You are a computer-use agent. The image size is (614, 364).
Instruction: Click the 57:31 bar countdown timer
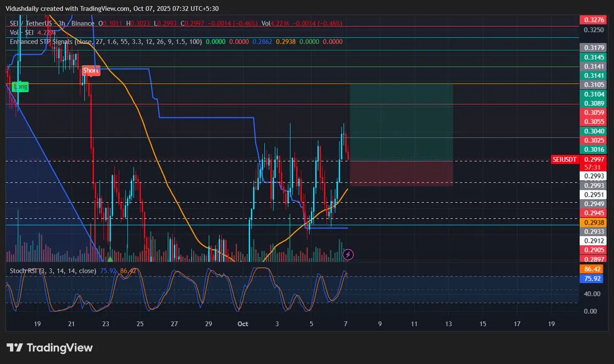point(592,167)
